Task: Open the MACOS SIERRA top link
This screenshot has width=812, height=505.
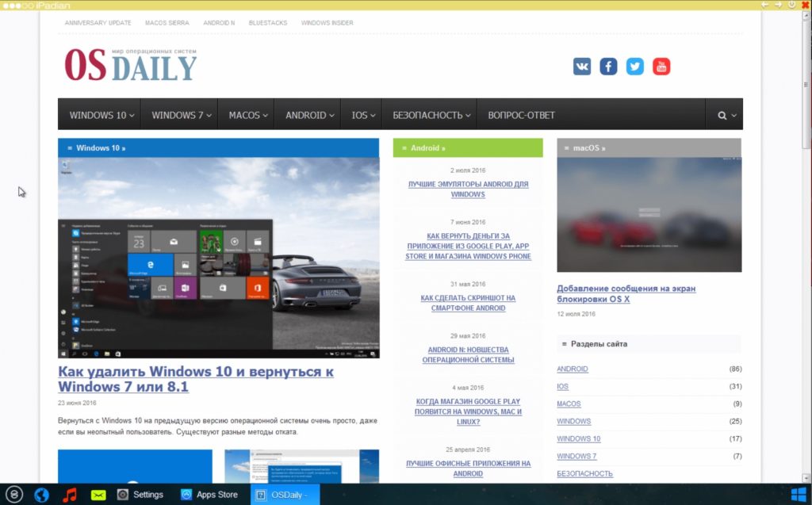Action: [167, 23]
